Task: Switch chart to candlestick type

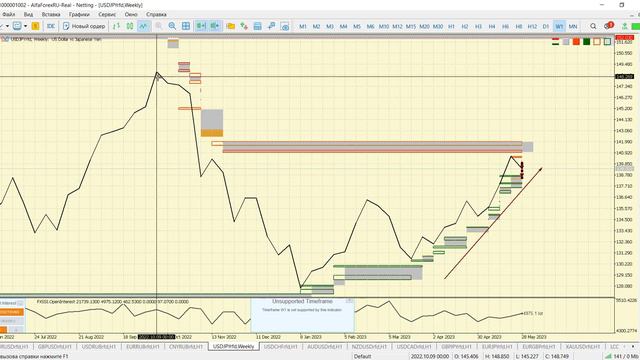Action: pos(130,26)
